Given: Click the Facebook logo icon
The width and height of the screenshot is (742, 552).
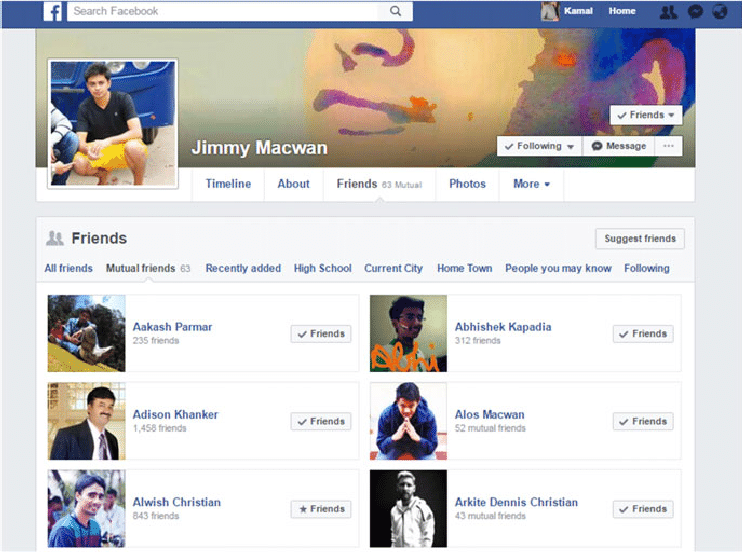Looking at the screenshot, I should point(53,12).
